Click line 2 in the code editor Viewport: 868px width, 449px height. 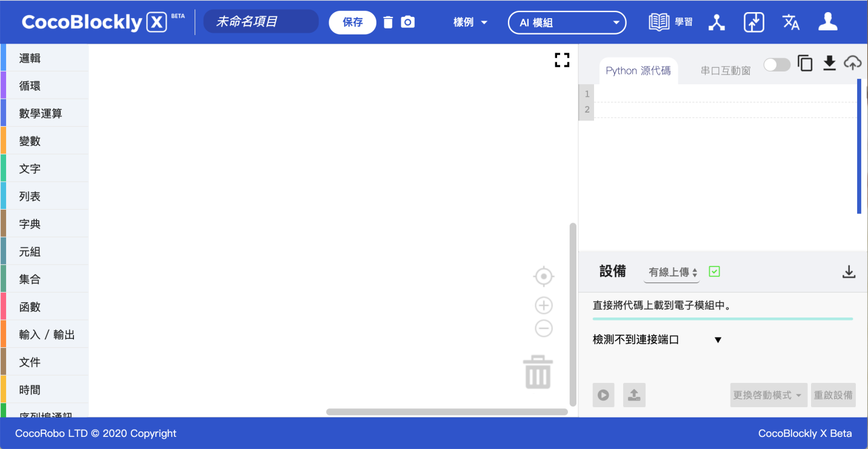point(725,110)
